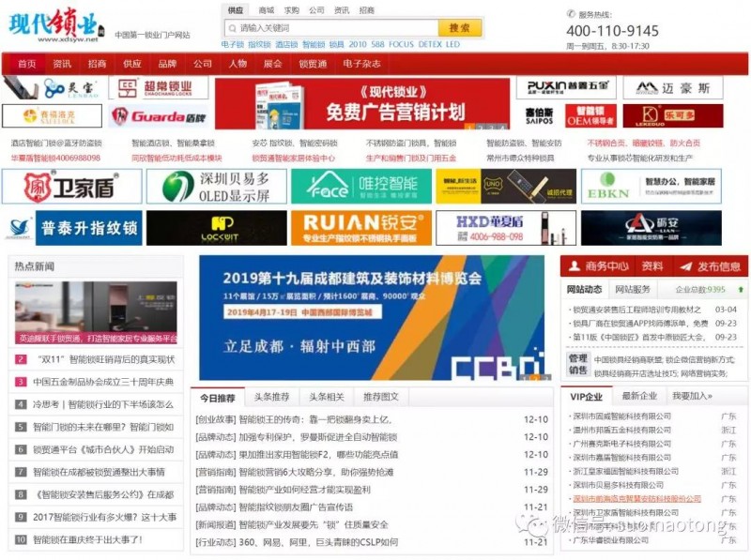751x560 pixels.
Task: Select the 网站服务 tab
Action: (633, 290)
